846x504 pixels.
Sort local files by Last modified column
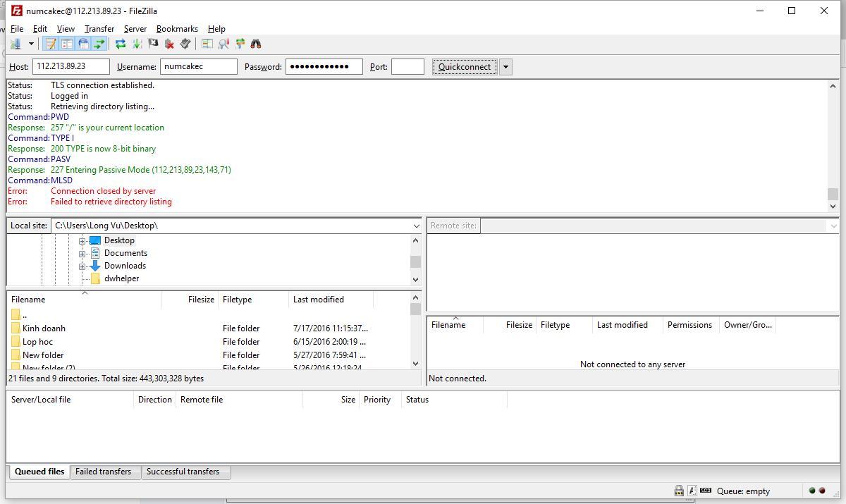(331, 300)
